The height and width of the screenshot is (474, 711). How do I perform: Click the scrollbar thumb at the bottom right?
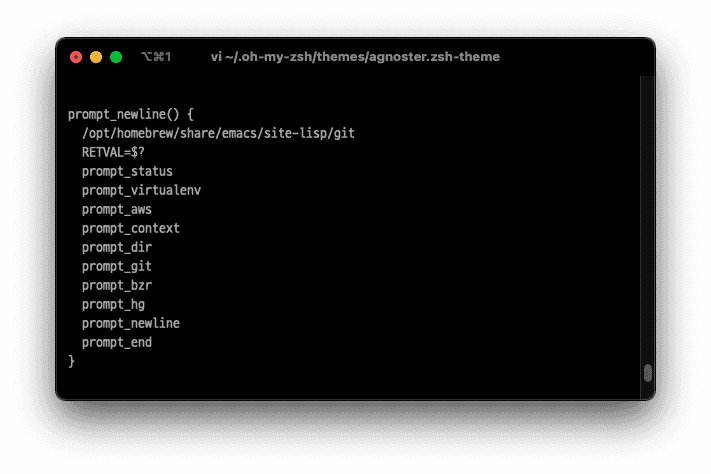[647, 373]
